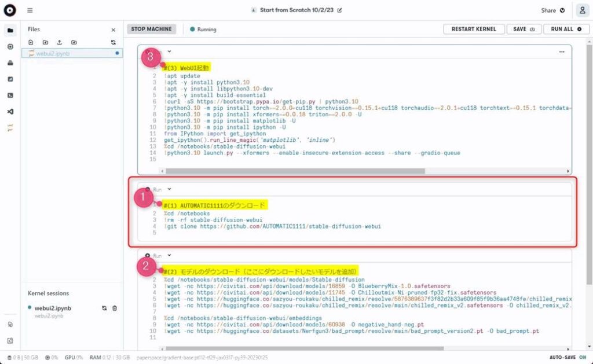Click the Paperspace logo

(10, 10)
